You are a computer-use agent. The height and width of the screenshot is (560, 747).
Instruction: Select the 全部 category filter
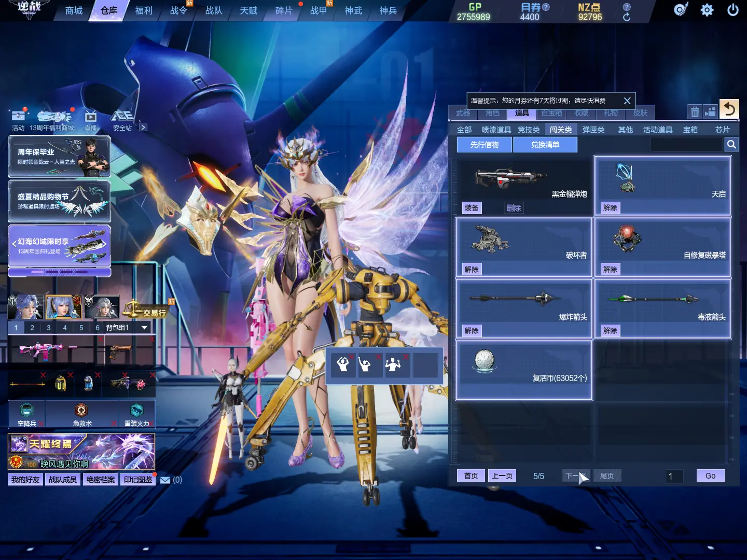tap(464, 130)
